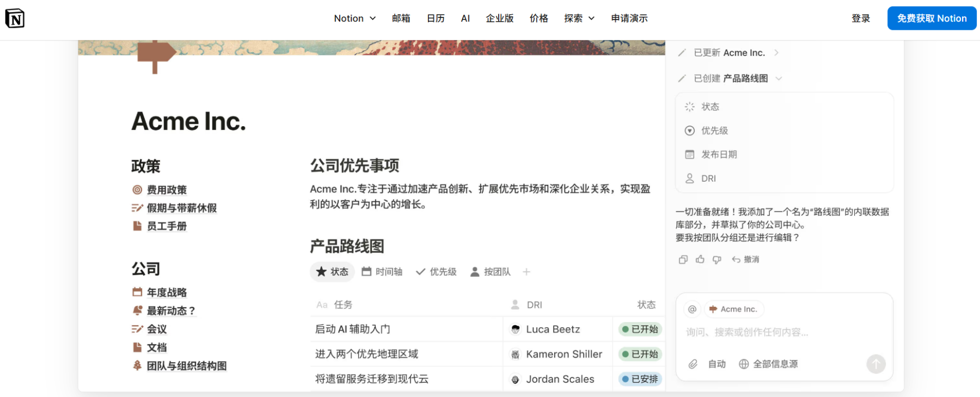This screenshot has height=397, width=980.
Task: Click the @ mention button
Action: click(x=692, y=309)
